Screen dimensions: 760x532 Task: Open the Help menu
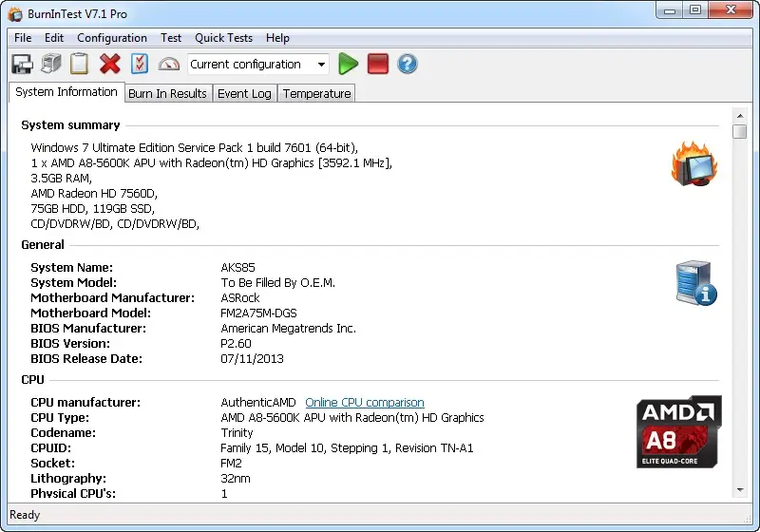tap(277, 38)
